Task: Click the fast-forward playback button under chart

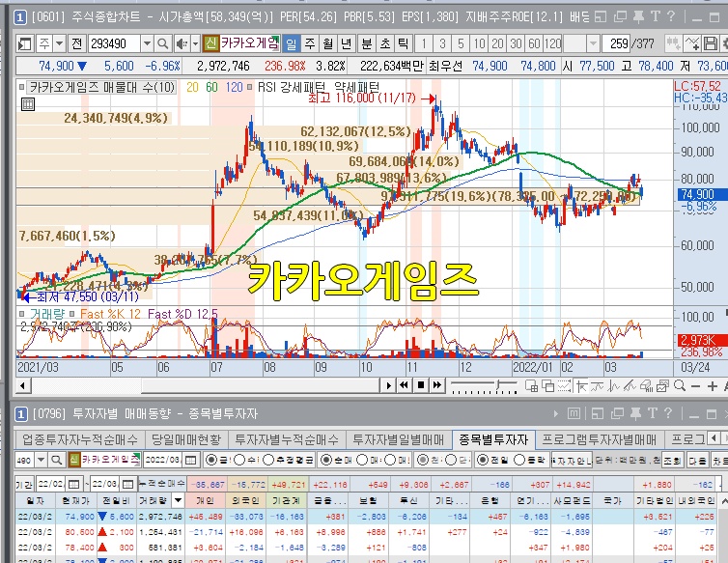Action: 436,385
